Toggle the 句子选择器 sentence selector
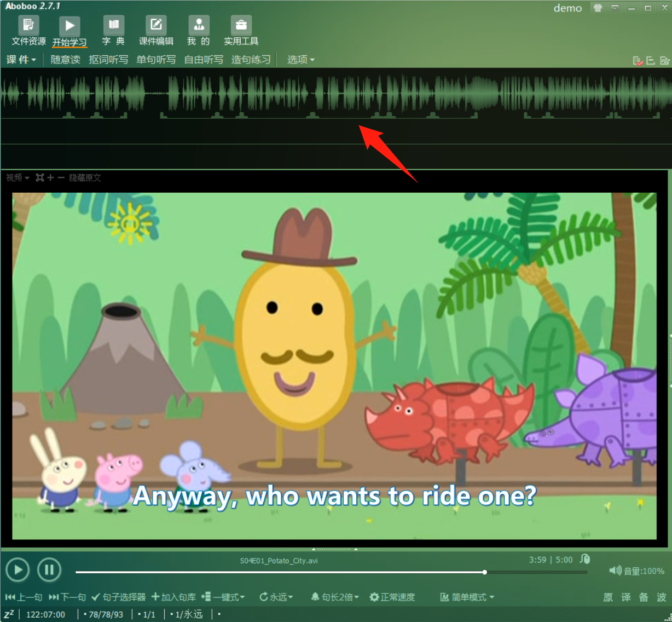 coord(118,597)
